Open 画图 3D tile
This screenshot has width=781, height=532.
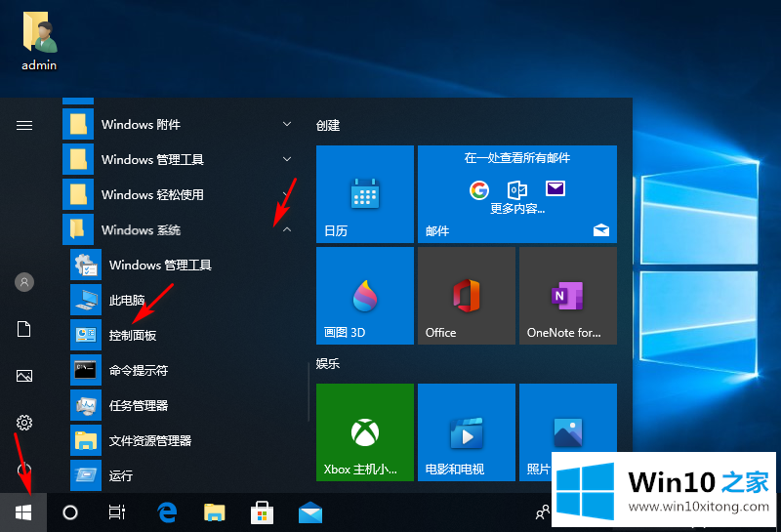tap(365, 296)
